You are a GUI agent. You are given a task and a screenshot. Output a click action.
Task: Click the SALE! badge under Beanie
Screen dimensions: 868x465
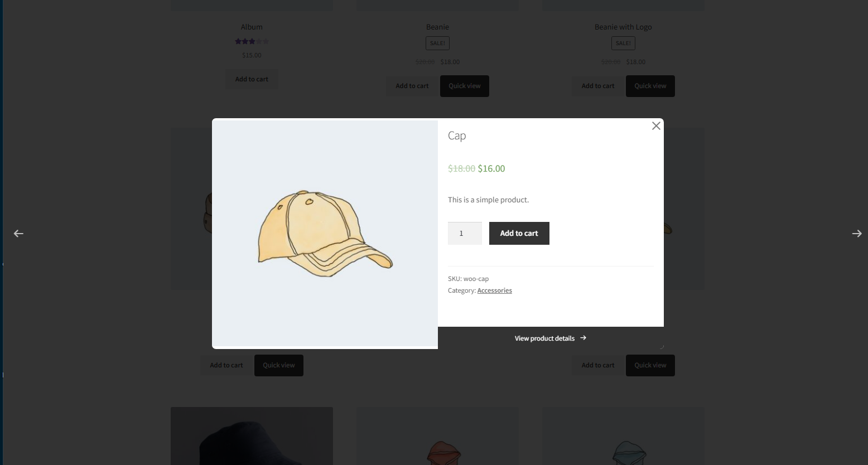click(x=437, y=43)
